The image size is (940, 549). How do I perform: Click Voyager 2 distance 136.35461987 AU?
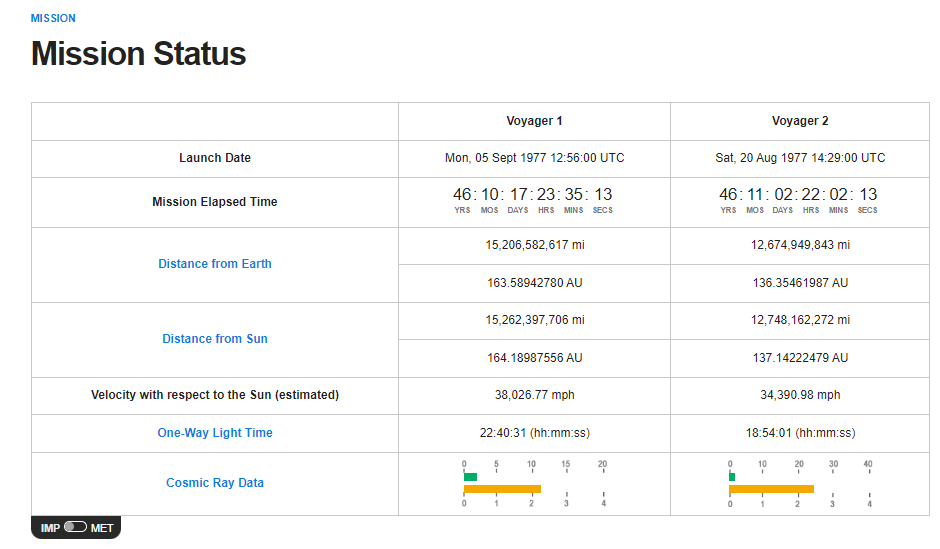click(800, 283)
